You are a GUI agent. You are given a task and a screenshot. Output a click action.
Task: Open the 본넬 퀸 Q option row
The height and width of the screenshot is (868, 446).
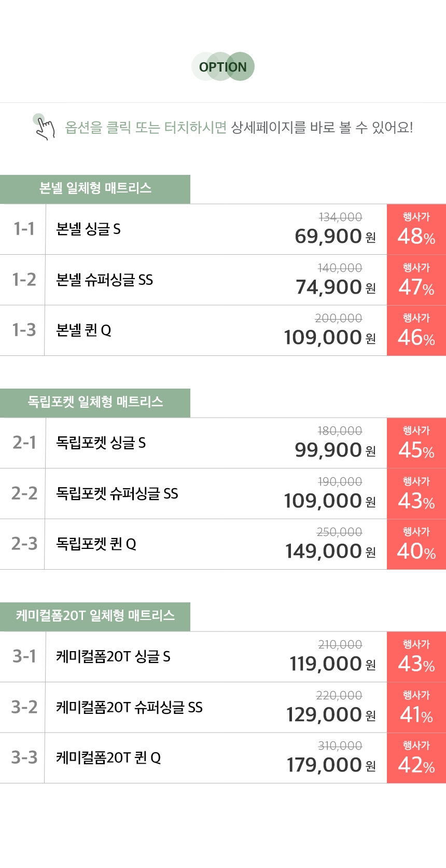coord(83,330)
